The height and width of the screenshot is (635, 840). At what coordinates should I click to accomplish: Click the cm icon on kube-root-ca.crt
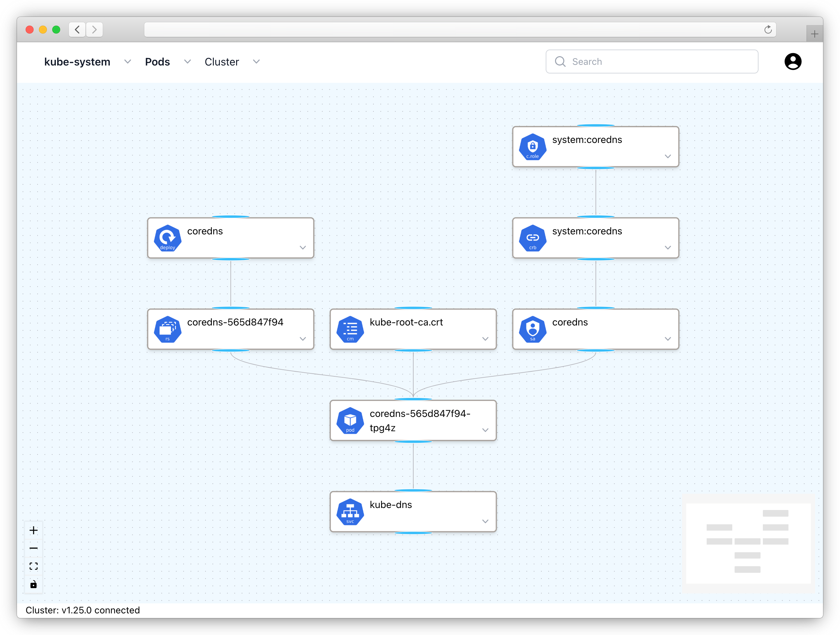[x=350, y=329]
